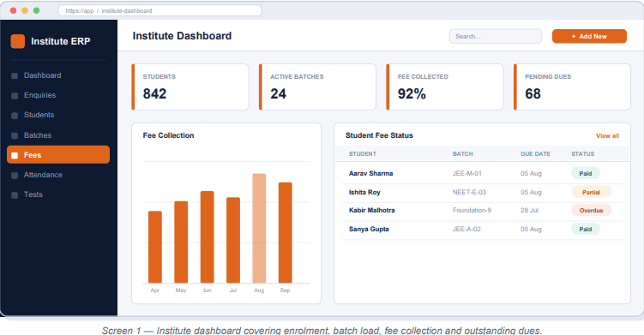Image resolution: width=644 pixels, height=335 pixels.
Task: Click the Jun bar in chart
Action: 207,237
